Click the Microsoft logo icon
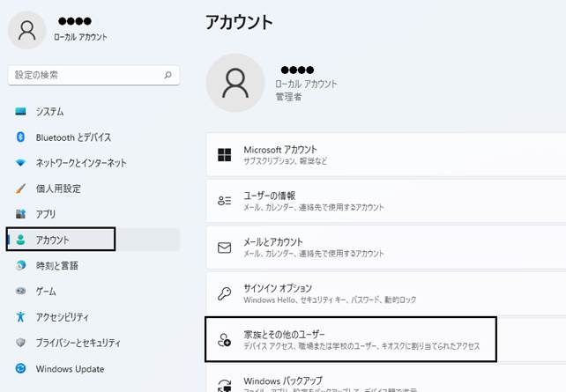This screenshot has width=566, height=392. [x=225, y=155]
